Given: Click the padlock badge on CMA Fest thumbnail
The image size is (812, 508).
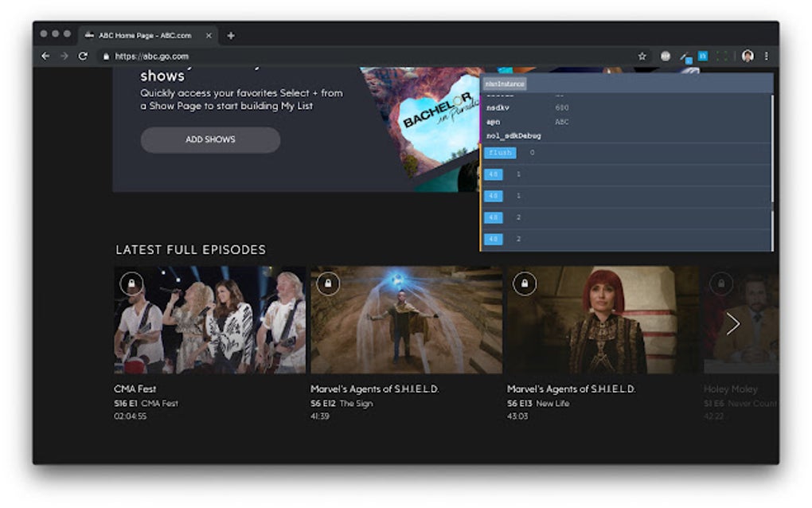Looking at the screenshot, I should point(131,284).
